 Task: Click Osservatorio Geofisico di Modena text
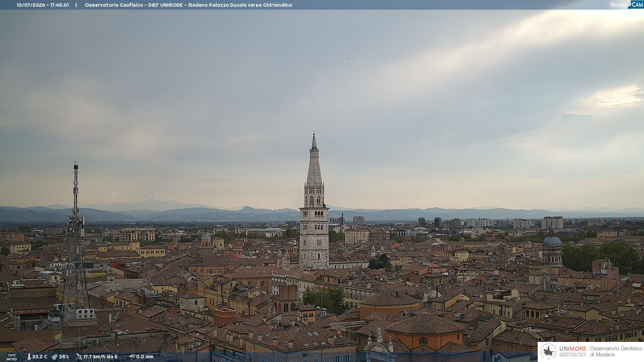click(x=616, y=351)
